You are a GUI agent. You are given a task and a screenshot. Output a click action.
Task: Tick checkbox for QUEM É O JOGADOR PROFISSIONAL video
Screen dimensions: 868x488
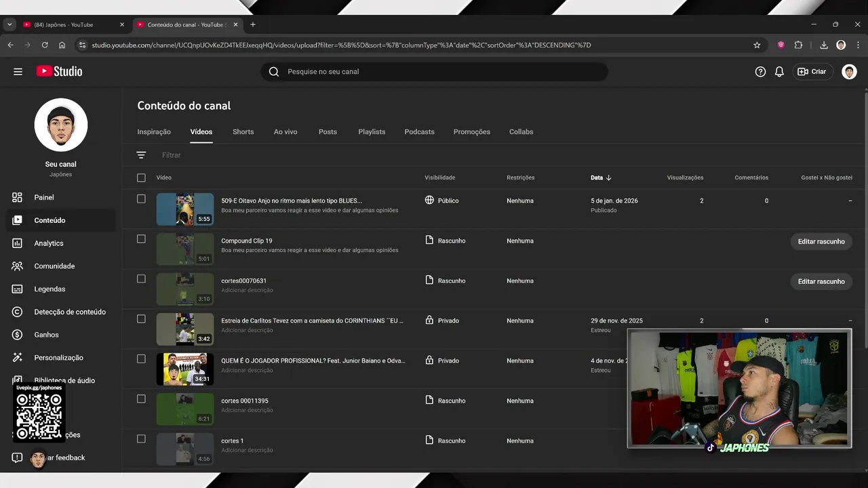[x=141, y=359]
